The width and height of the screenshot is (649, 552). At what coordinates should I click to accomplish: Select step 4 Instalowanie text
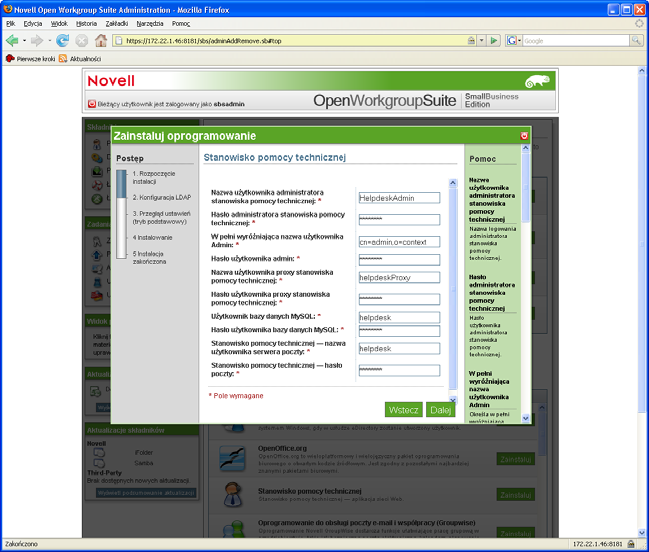pos(152,238)
